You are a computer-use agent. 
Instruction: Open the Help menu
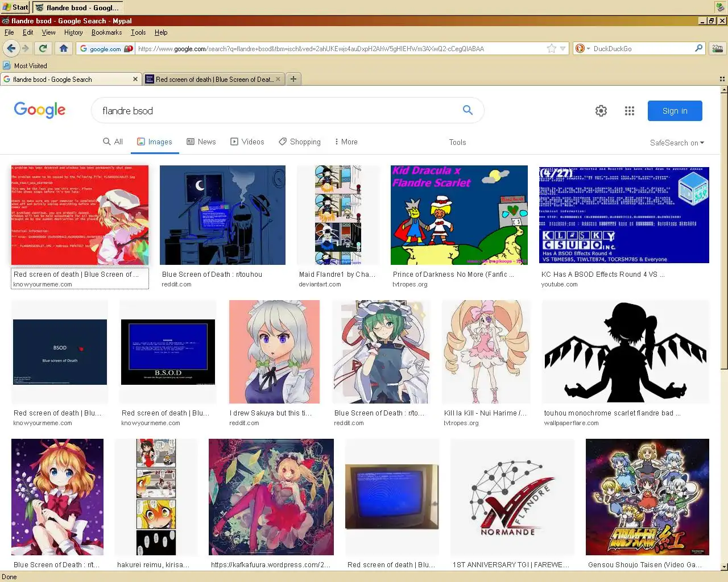point(161,32)
